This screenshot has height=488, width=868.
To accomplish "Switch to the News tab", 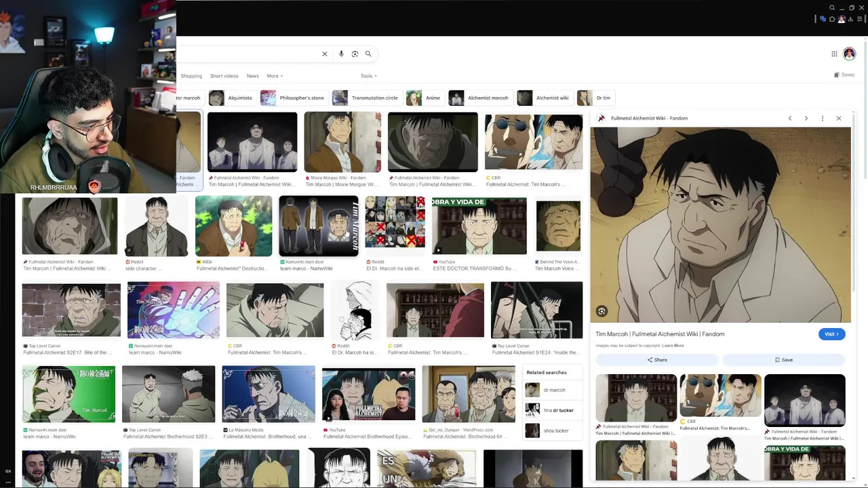I will [252, 76].
